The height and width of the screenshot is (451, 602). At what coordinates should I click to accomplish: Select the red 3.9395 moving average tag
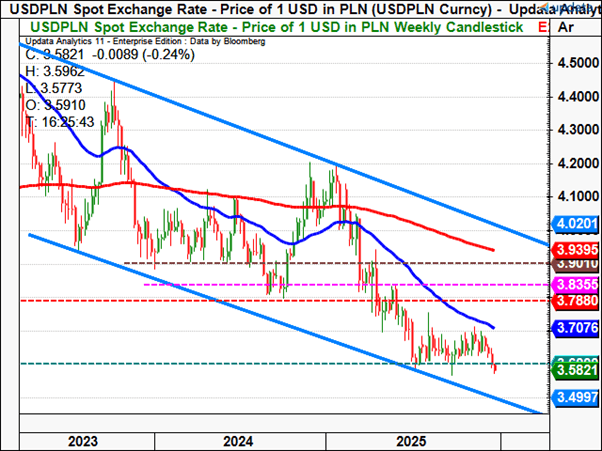(575, 249)
